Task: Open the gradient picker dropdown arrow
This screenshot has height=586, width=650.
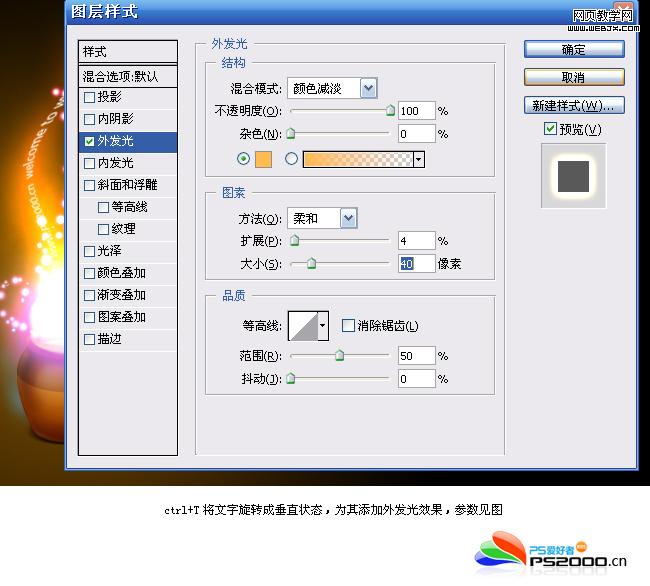Action: coord(419,160)
